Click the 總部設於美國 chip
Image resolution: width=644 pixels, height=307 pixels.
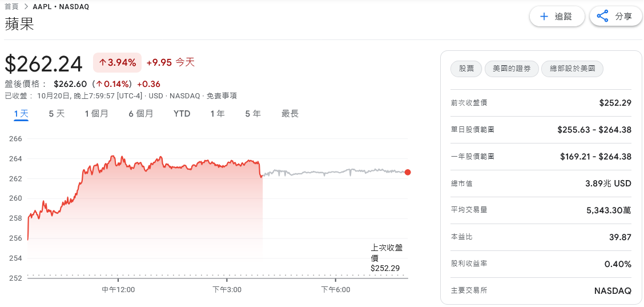[x=572, y=69]
